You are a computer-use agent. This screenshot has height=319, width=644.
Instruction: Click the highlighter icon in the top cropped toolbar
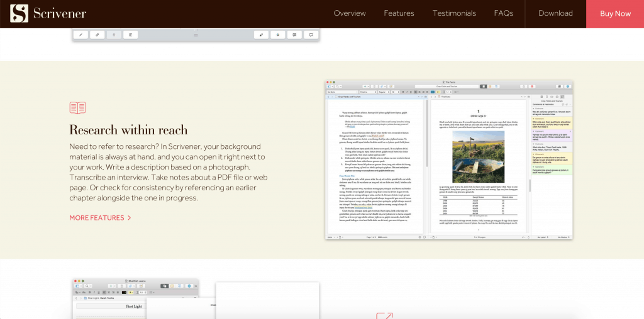tap(261, 35)
